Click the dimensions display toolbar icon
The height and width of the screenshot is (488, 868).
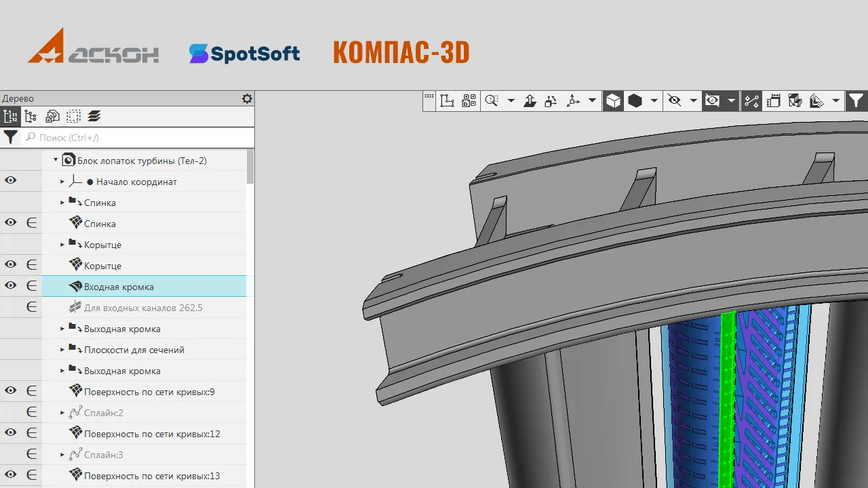(773, 101)
